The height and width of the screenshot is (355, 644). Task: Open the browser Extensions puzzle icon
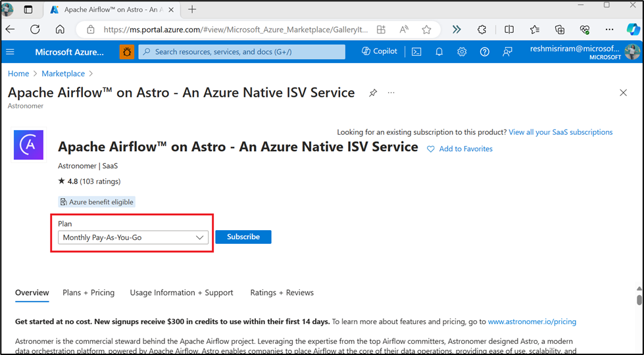pos(482,30)
